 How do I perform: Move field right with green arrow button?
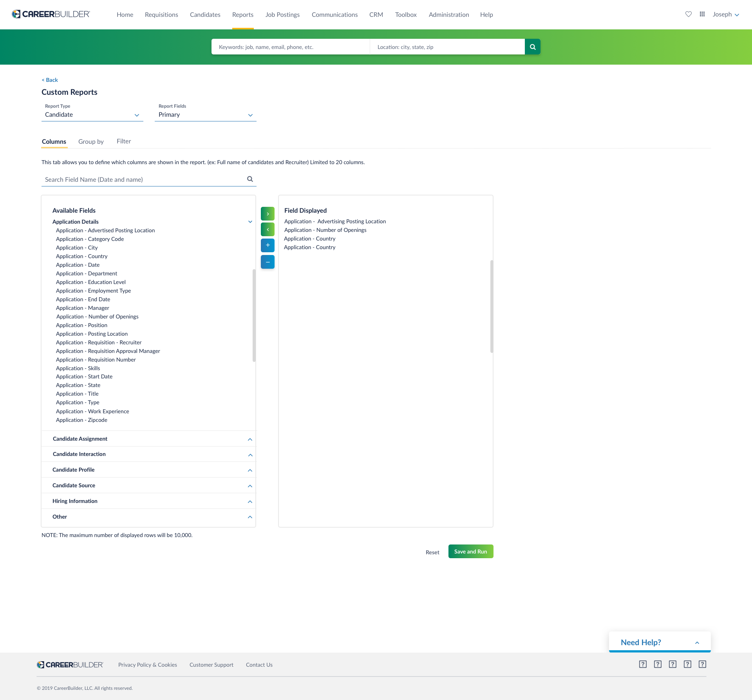point(268,214)
